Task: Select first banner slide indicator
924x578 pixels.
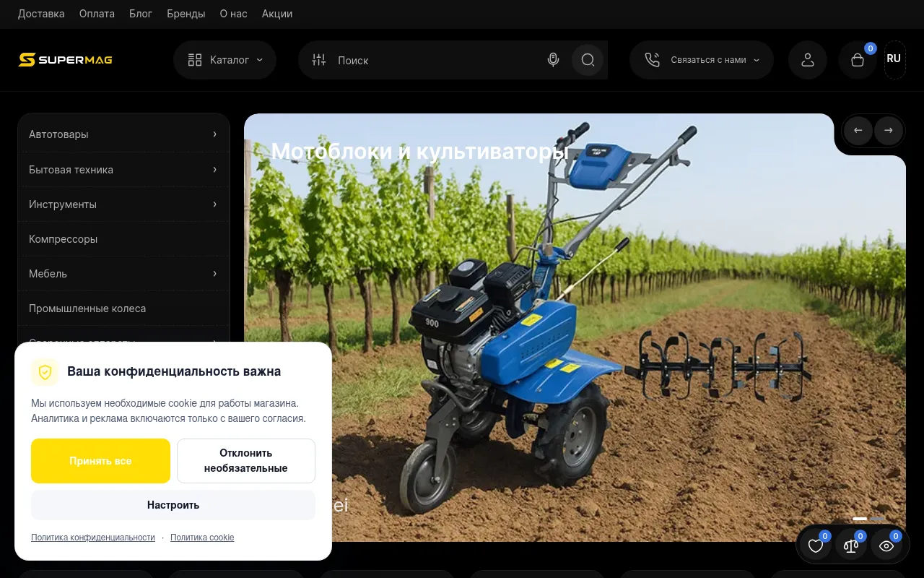Action: [860, 519]
